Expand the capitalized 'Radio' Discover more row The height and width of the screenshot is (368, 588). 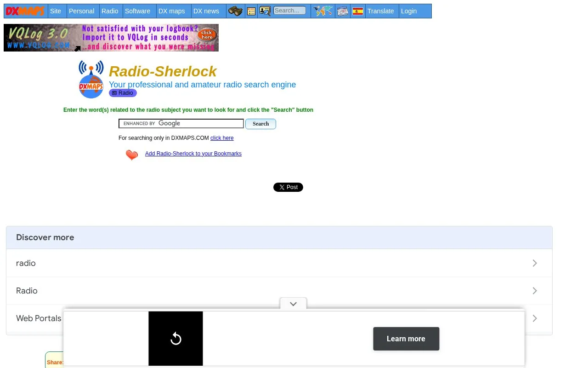(279, 291)
